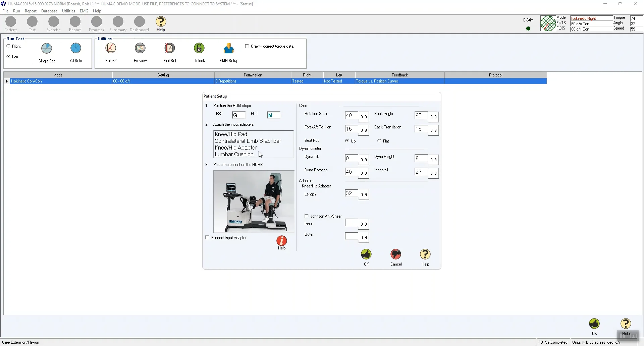Select Seat Pos Flat radio
The image size is (644, 346).
point(379,141)
